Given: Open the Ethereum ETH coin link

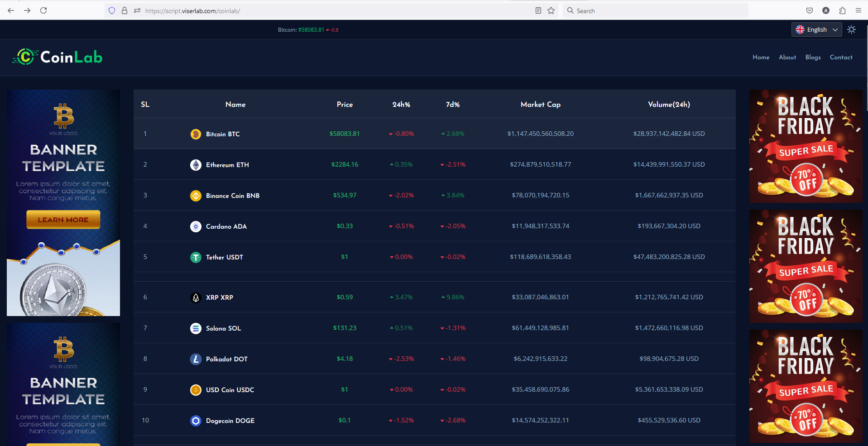Looking at the screenshot, I should coord(227,165).
